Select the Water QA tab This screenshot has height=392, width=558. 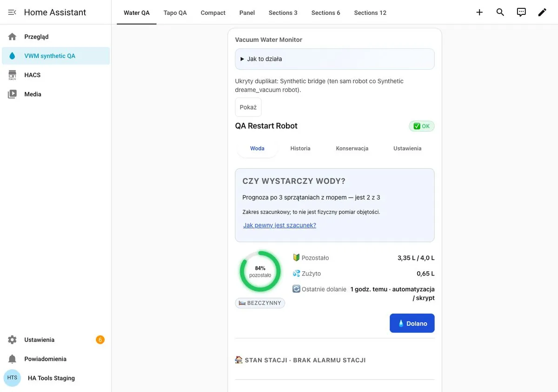(x=137, y=13)
